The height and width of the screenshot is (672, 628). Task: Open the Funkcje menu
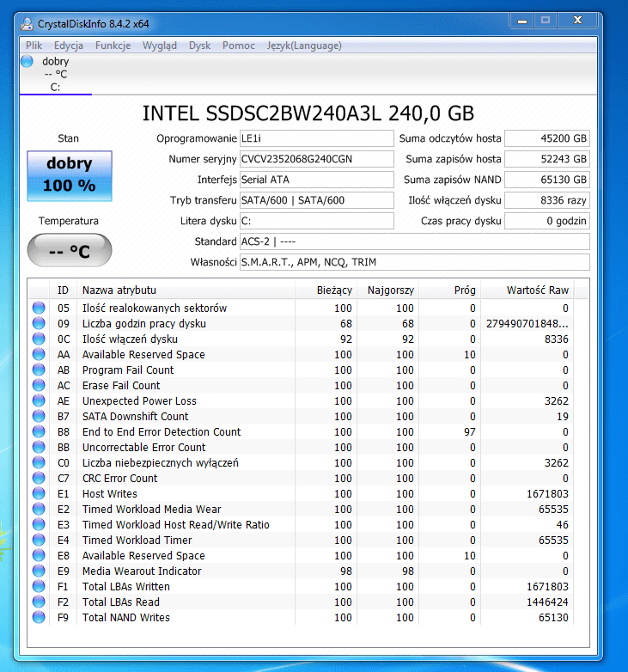pyautogui.click(x=113, y=46)
